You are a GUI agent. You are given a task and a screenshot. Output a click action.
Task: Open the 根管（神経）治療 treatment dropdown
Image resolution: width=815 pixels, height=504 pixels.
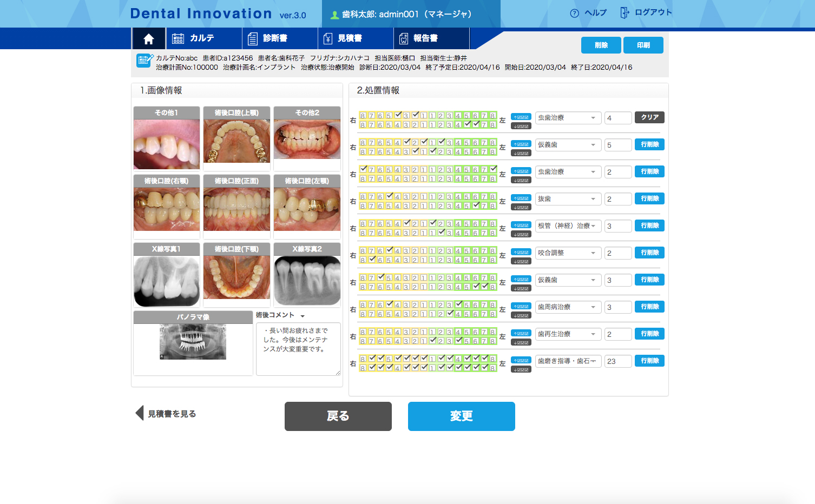click(568, 226)
